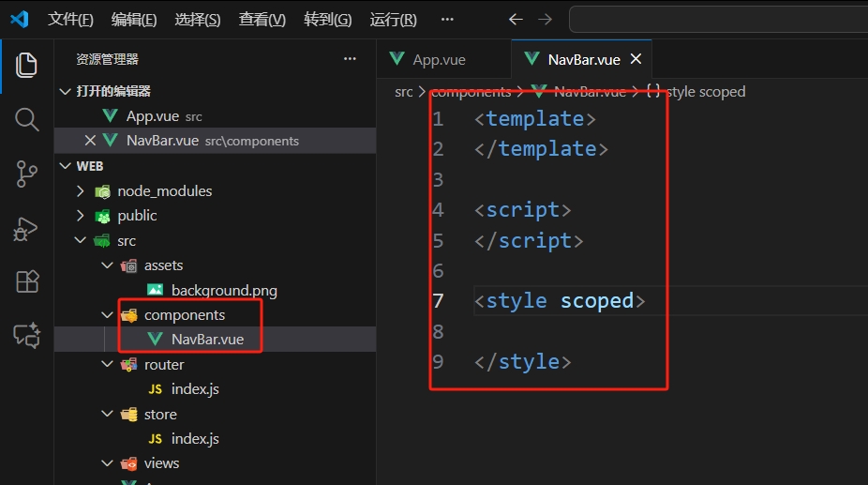The image size is (868, 485).
Task: Click components in the breadcrumb path
Action: point(471,92)
